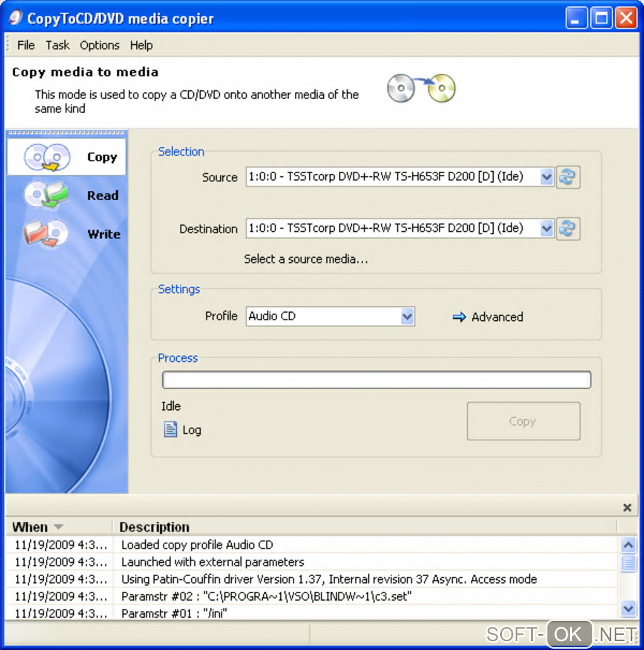Maximize the CopyToCD/DVD window
This screenshot has width=644, height=650.
tap(601, 18)
